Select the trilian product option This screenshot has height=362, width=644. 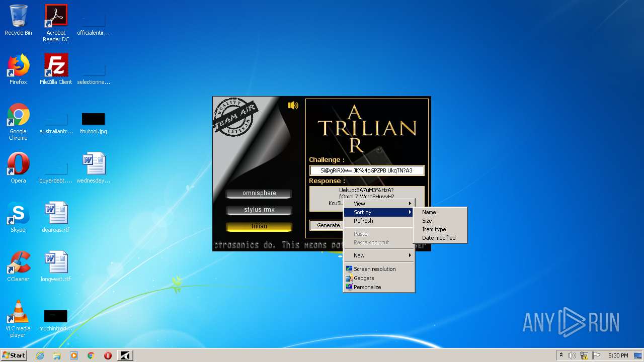pyautogui.click(x=259, y=226)
